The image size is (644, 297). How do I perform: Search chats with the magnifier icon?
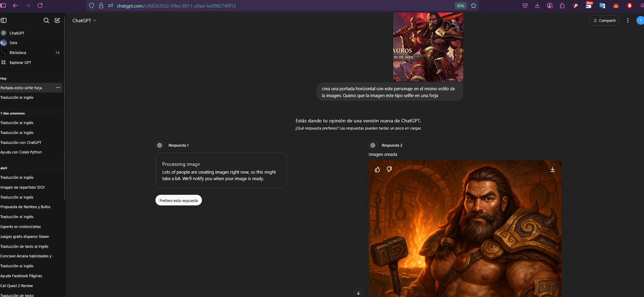pyautogui.click(x=46, y=20)
